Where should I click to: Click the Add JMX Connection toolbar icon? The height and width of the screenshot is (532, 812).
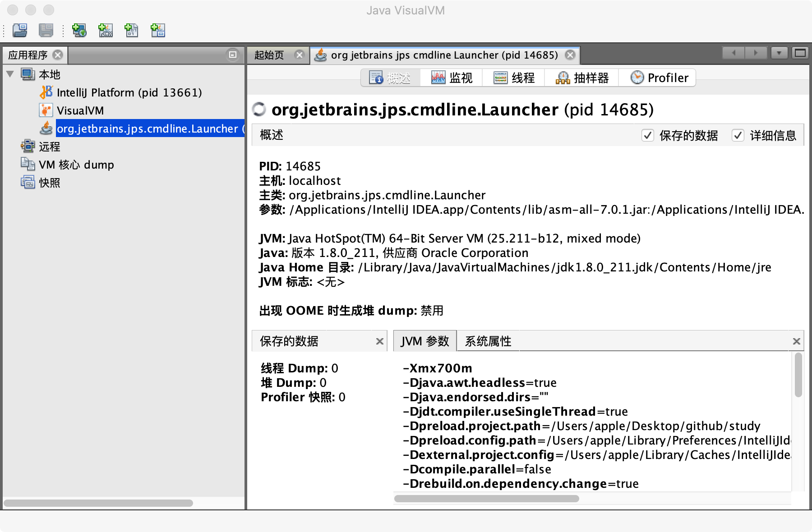[x=106, y=30]
